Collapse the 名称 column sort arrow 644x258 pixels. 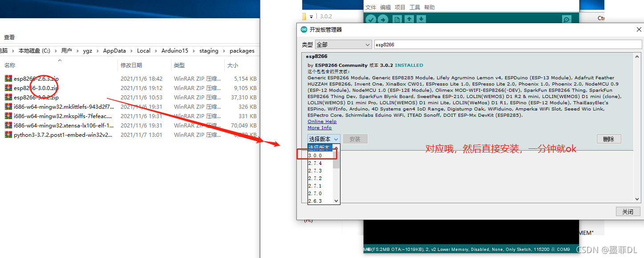pos(60,60)
